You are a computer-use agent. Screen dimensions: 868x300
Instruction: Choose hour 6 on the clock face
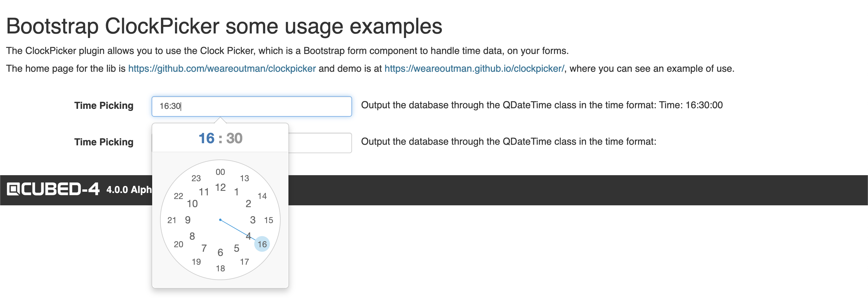[220, 252]
